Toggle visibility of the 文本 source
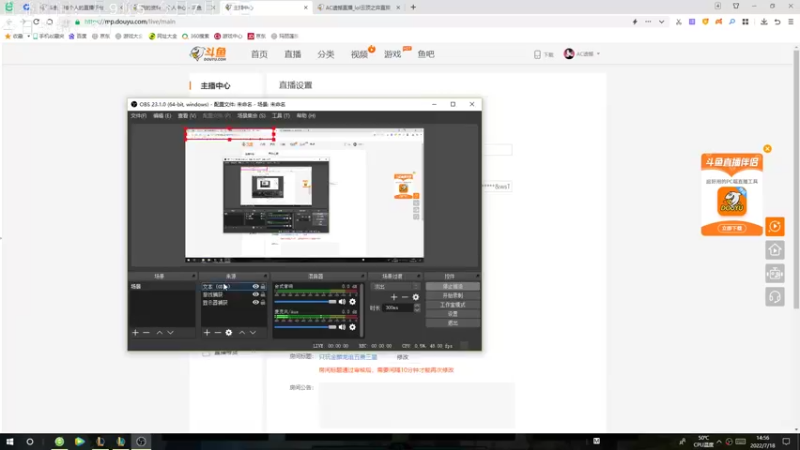 point(255,287)
